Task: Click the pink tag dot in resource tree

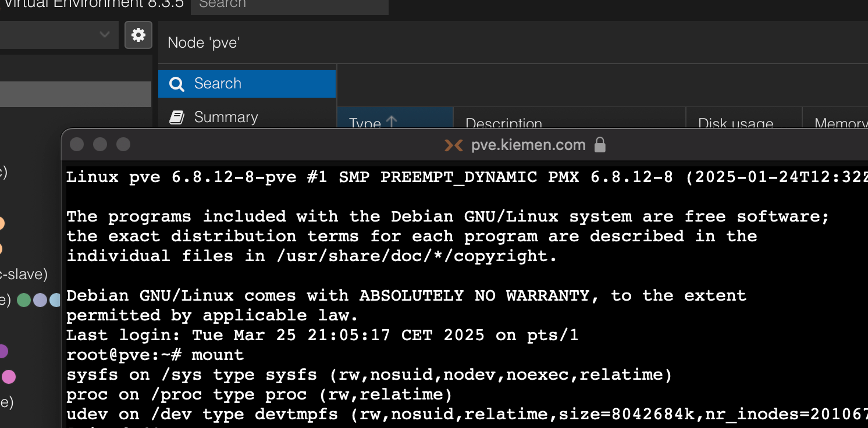Action: pos(9,377)
